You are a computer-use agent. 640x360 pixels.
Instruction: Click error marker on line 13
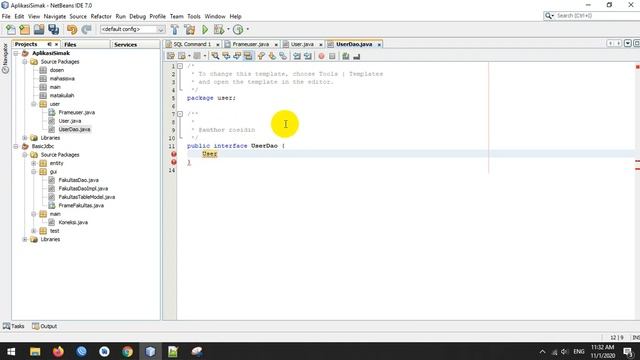tap(173, 162)
